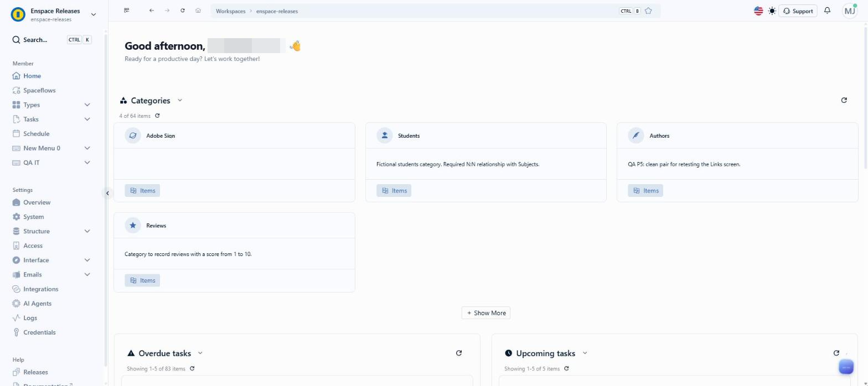Screen dimensions: 868x386
Task: Click the Authors card title
Action: (659, 135)
